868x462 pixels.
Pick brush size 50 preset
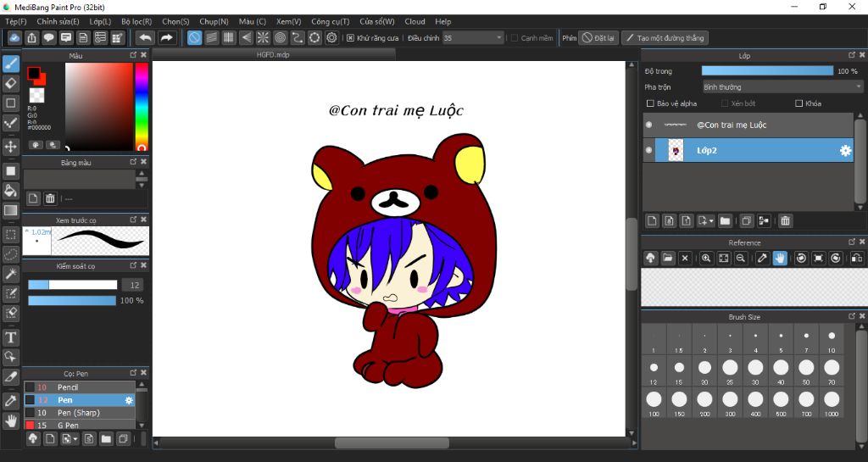pos(806,370)
